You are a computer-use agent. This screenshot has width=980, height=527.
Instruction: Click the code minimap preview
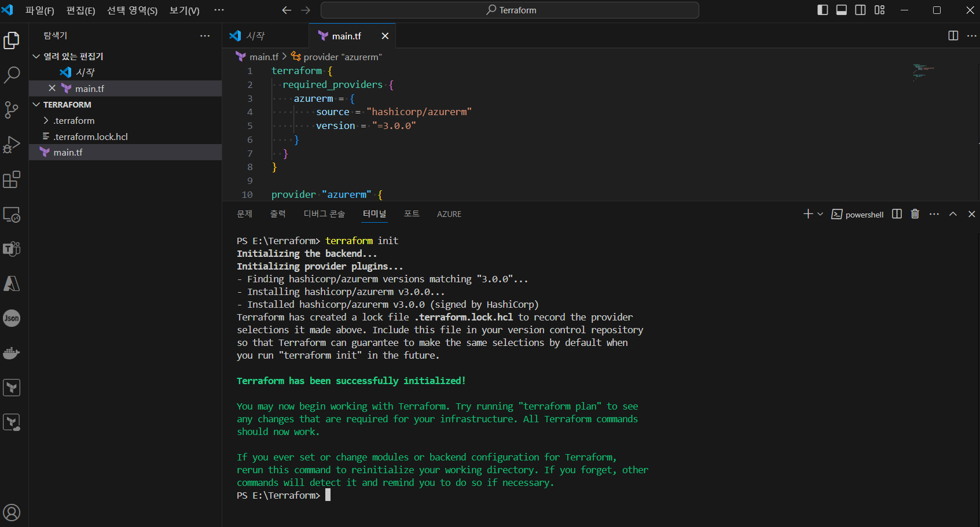923,72
